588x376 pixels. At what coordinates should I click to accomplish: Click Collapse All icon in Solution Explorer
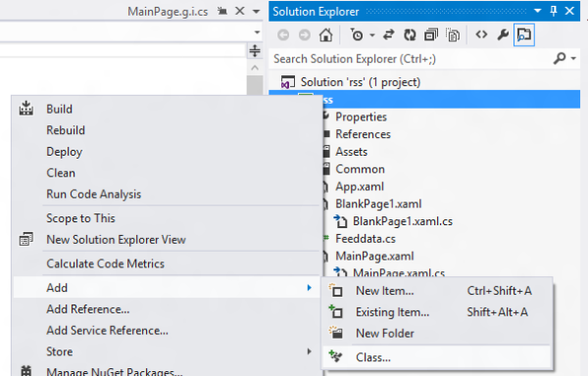[x=431, y=35]
